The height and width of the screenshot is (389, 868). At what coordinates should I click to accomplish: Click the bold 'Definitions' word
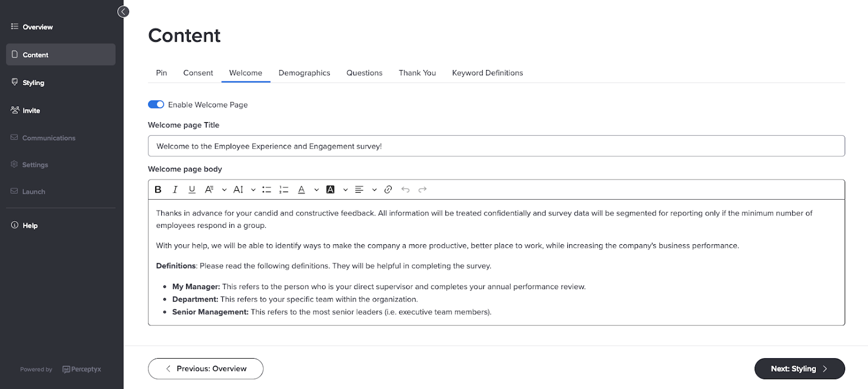(x=176, y=266)
